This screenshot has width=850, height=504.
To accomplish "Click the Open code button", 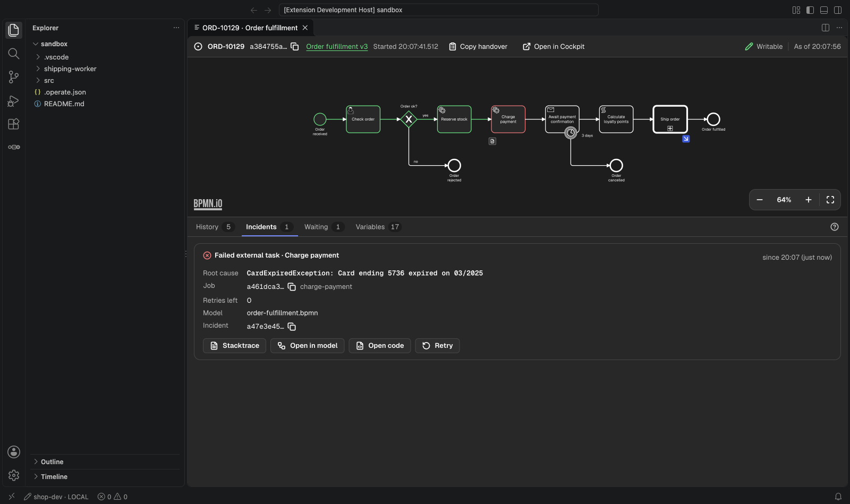I will (x=380, y=346).
